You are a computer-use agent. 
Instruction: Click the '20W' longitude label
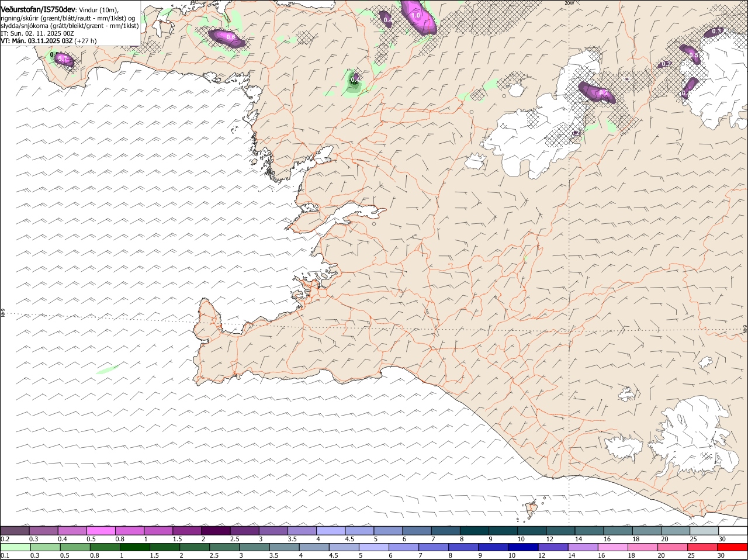(569, 3)
